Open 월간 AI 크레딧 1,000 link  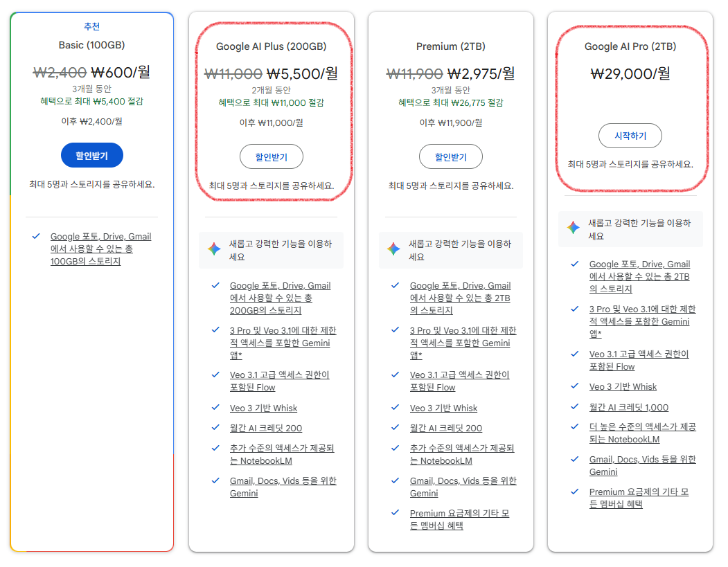click(629, 407)
